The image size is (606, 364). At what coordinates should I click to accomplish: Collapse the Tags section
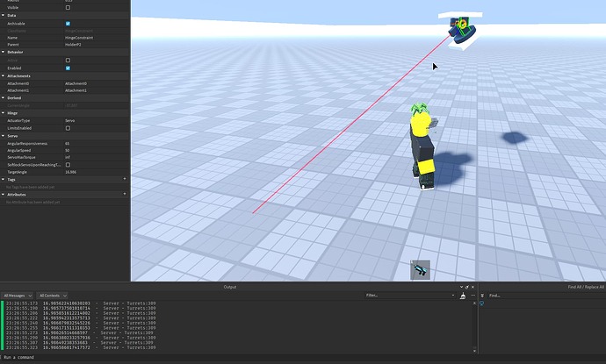4,180
